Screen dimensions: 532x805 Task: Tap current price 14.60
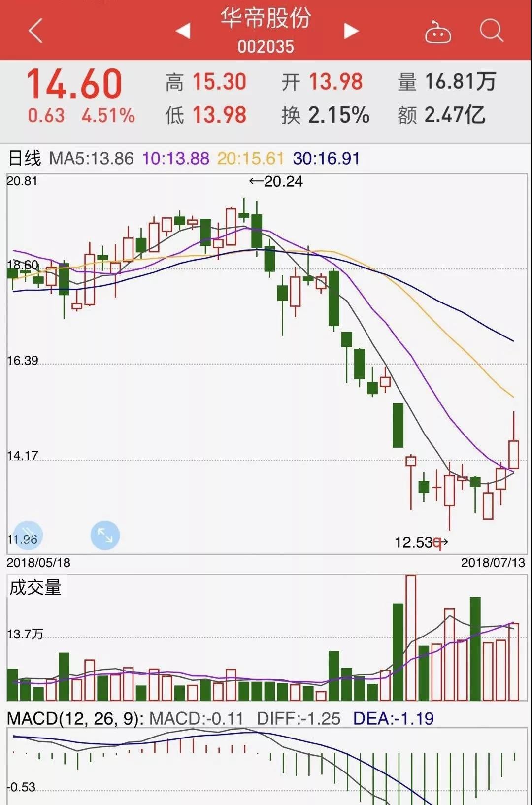coord(74,84)
